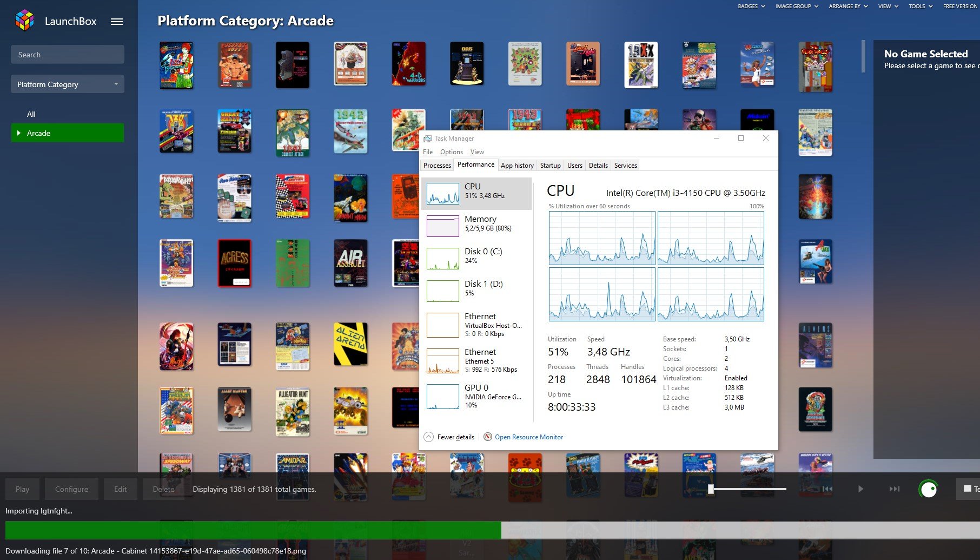
Task: Select the Air Assault game cover
Action: tap(350, 263)
